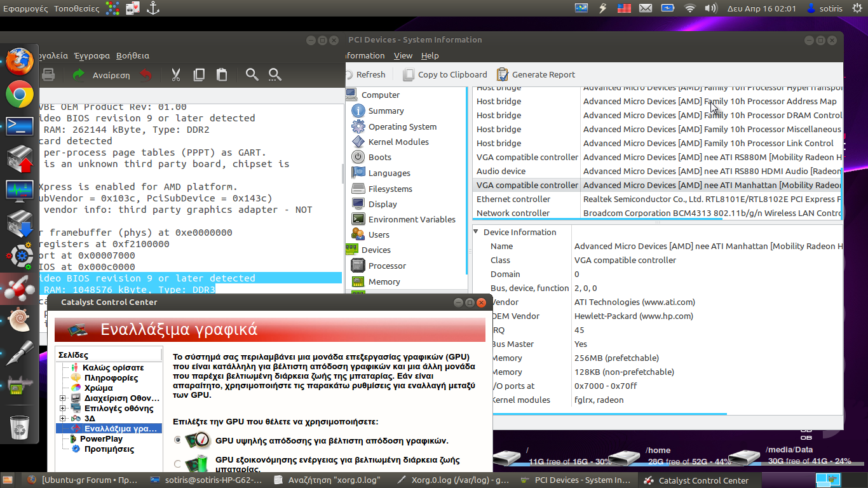The width and height of the screenshot is (868, 488).
Task: Collapse the Device Information section
Action: (477, 232)
